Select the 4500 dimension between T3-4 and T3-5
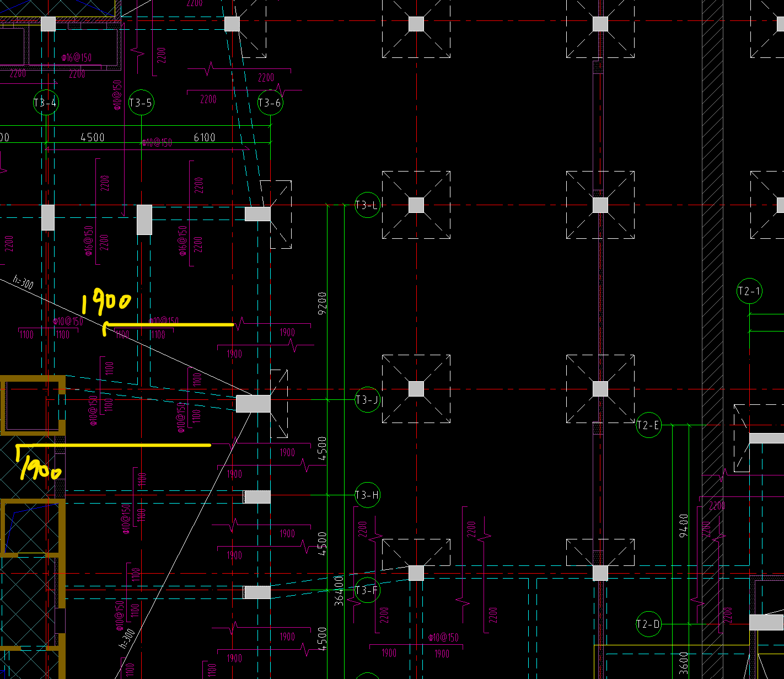Viewport: 784px width, 679px height. [93, 137]
